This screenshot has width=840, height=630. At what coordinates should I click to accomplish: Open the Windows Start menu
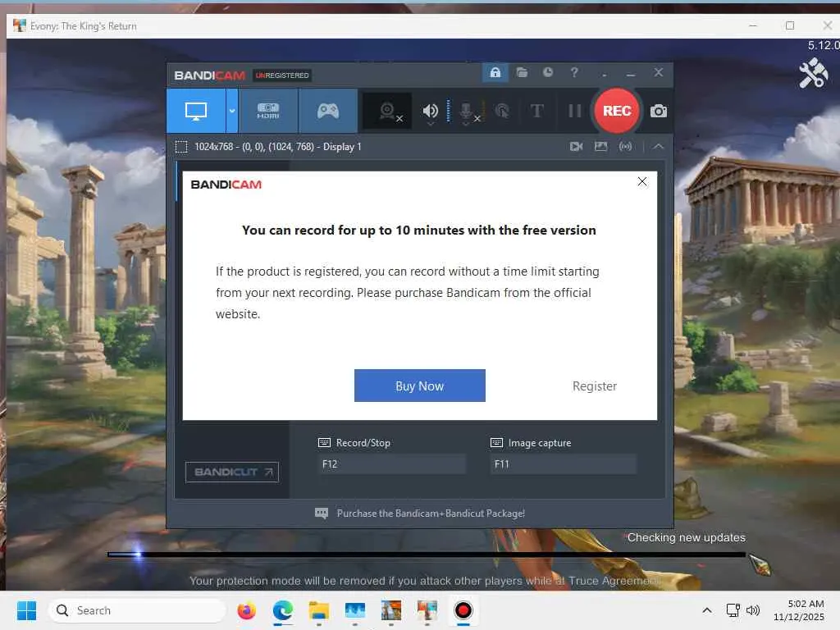click(x=26, y=610)
